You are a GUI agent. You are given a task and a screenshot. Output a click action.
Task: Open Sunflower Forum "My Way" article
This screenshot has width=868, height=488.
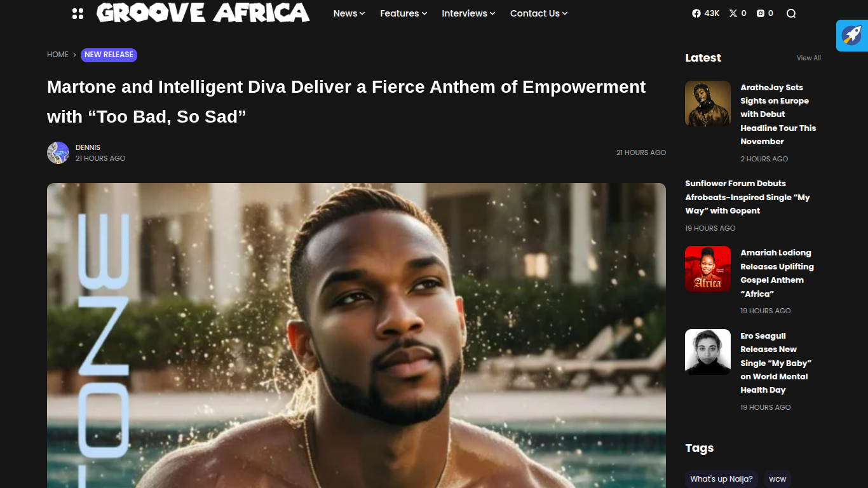click(747, 197)
